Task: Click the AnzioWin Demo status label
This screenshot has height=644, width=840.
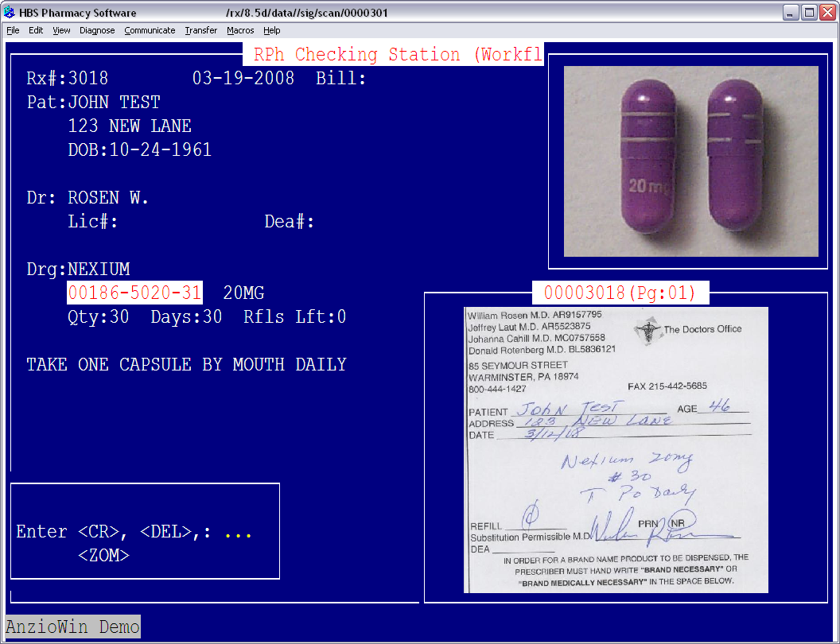Action: (73, 627)
